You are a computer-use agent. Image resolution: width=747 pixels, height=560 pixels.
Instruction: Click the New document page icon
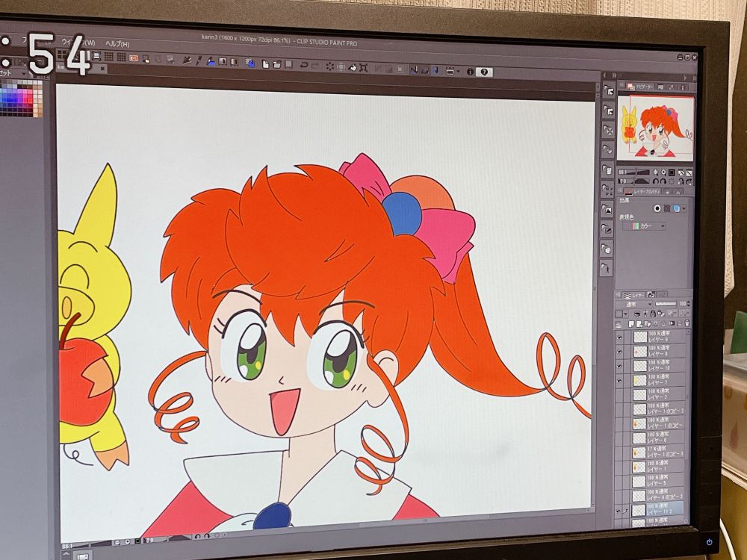point(265,64)
